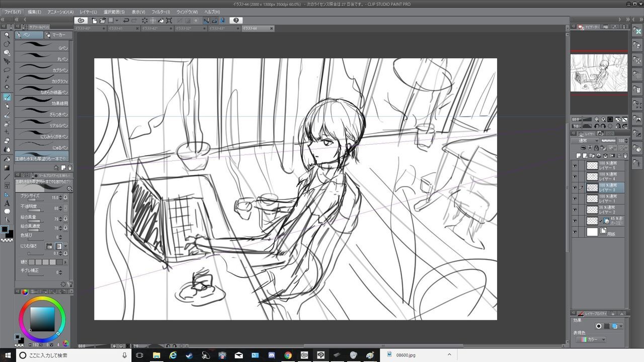Open the 表現色 カラー dropdown
The width and height of the screenshot is (644, 362).
[x=591, y=339]
